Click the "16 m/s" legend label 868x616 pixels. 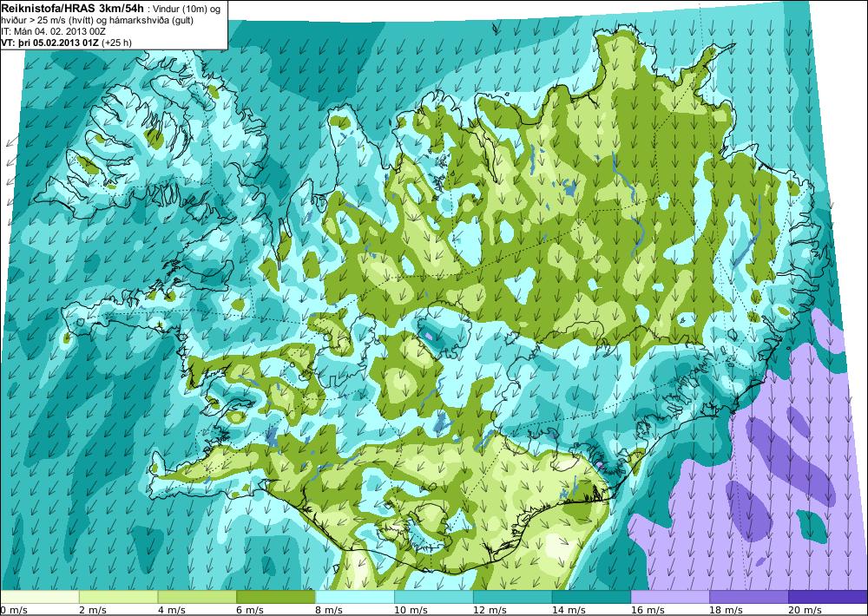coord(648,610)
